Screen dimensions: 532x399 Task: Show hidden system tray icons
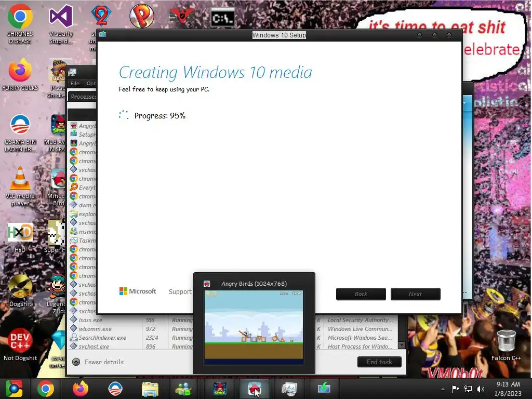[443, 389]
